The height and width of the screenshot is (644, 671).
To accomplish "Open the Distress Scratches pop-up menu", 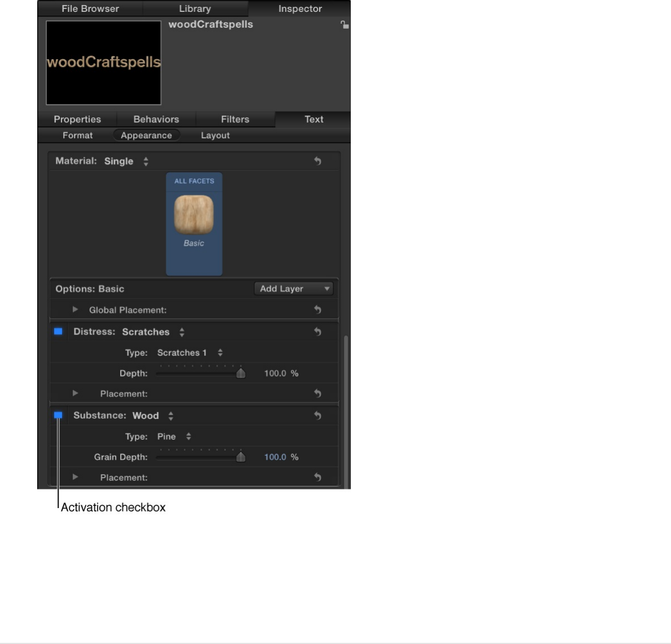I will (153, 332).
